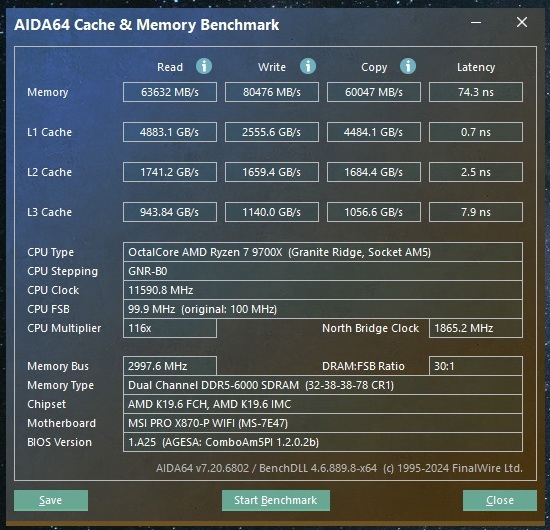
Task: Click the Motherboard label
Action: click(x=61, y=423)
